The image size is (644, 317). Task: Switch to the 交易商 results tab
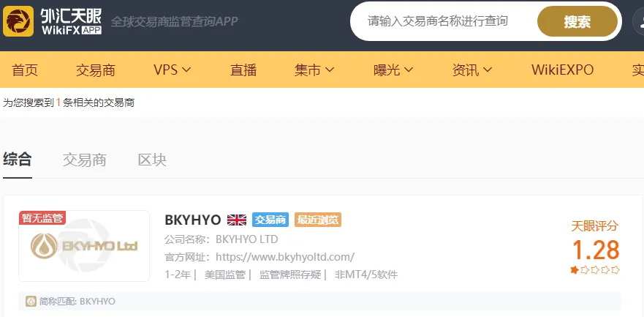click(x=85, y=160)
